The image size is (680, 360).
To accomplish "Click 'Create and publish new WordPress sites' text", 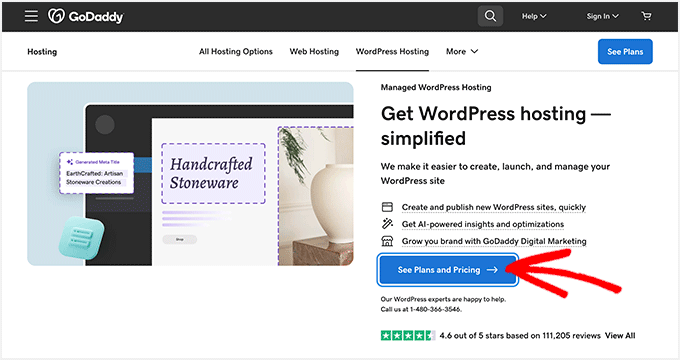I will tap(494, 207).
